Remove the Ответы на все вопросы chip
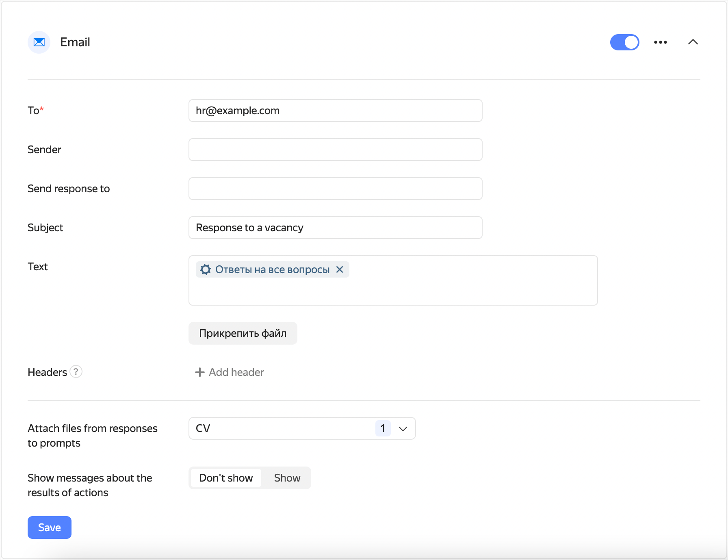728x560 pixels. tap(340, 269)
